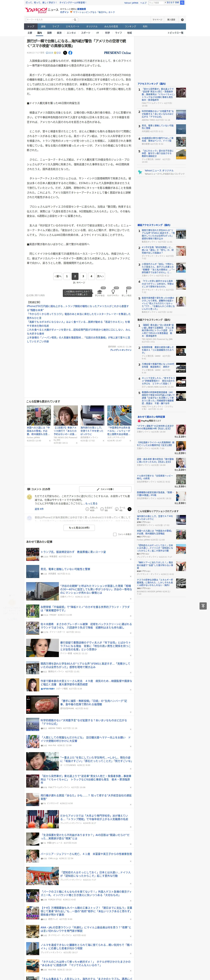Open video ranking item 万博会場で意識不明
This screenshot has width=210, height=980.
(x=158, y=366)
